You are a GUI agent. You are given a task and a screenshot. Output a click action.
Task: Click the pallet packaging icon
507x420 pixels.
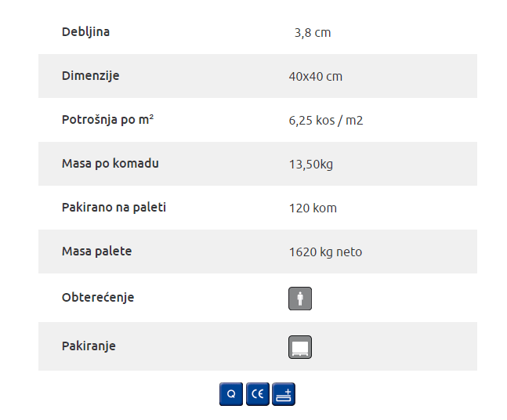point(300,347)
